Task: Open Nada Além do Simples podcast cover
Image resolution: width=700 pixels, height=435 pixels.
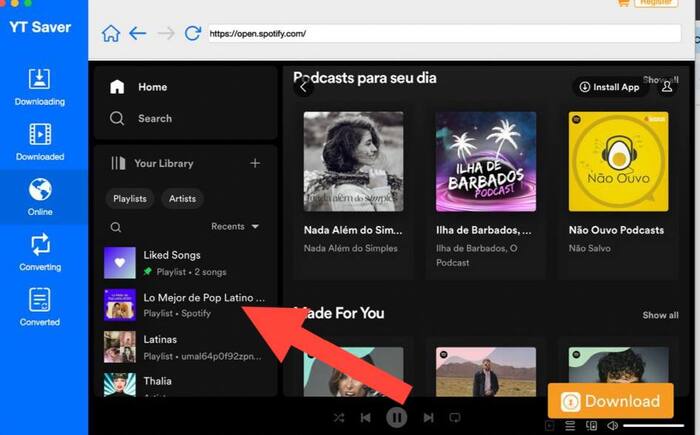Action: coord(354,162)
